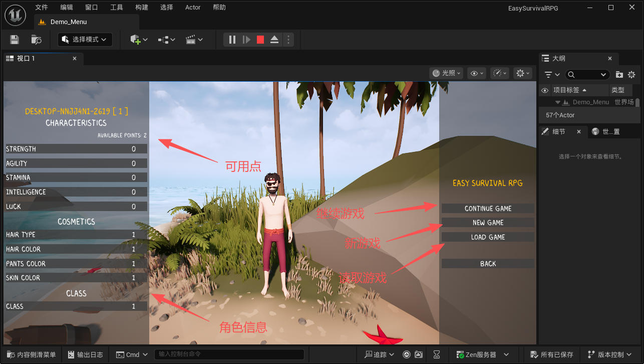Open the Blueprints toolbar menu
Image resolution: width=644 pixels, height=364 pixels.
click(x=167, y=40)
